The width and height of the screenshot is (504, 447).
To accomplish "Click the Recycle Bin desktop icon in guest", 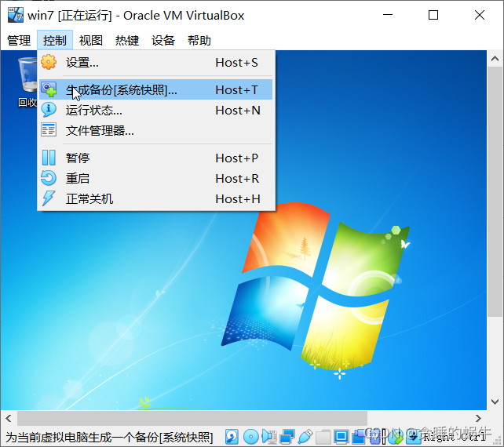I will pyautogui.click(x=28, y=82).
